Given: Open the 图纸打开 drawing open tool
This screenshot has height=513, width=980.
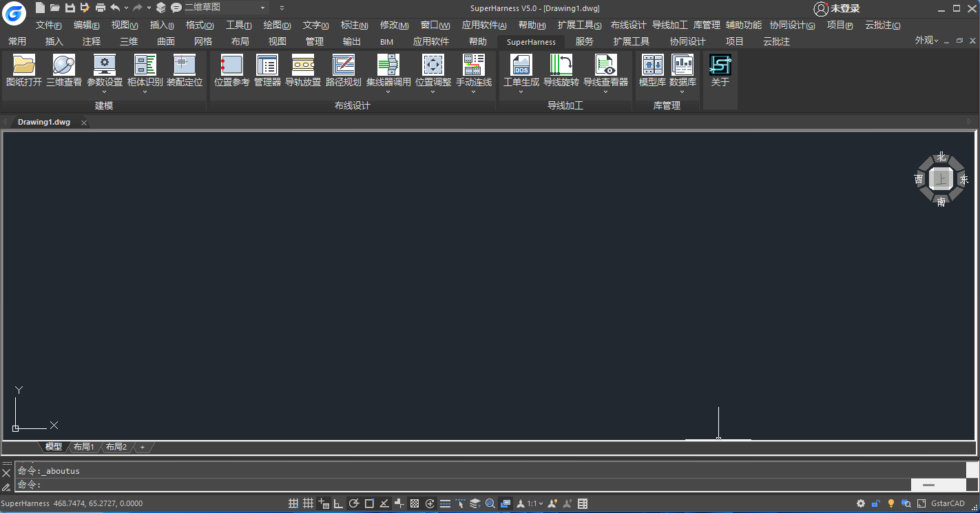Looking at the screenshot, I should 24,72.
